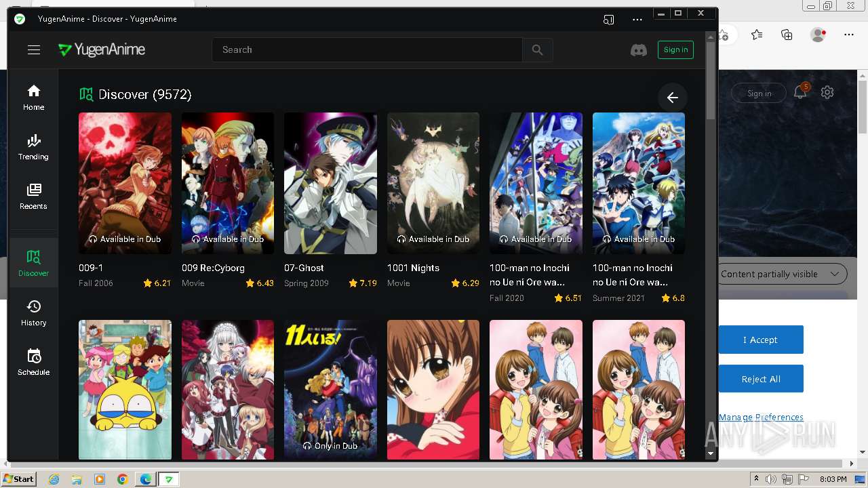The image size is (868, 488).
Task: Open the yellow round character anime poster
Action: pos(125,390)
